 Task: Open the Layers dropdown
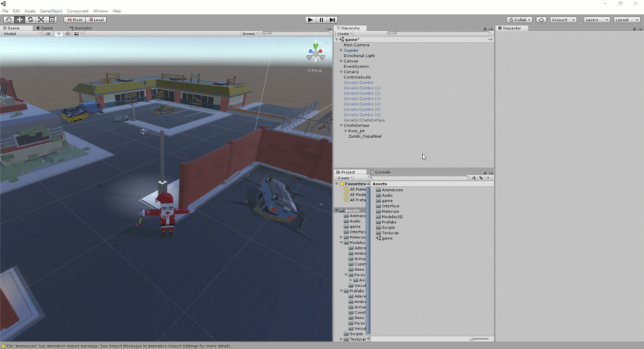click(597, 20)
